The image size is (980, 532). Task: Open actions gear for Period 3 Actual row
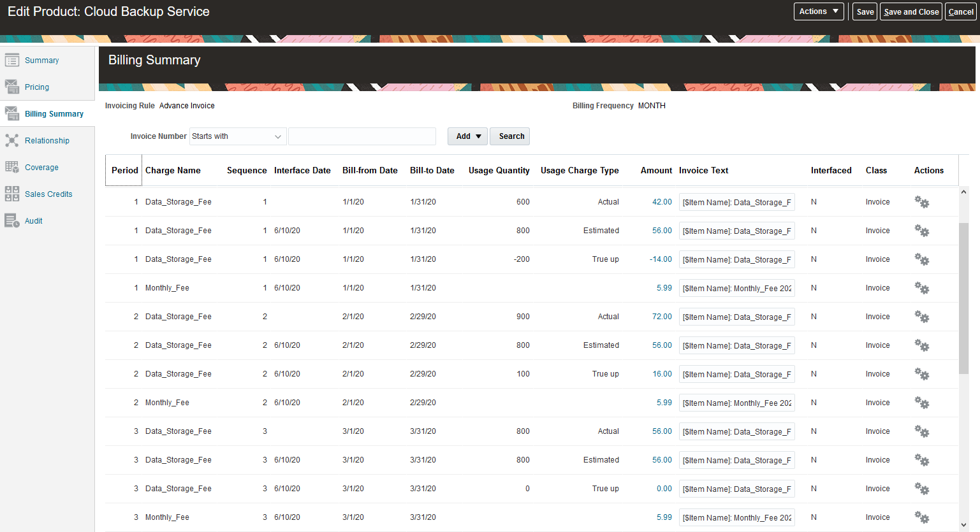[922, 431]
